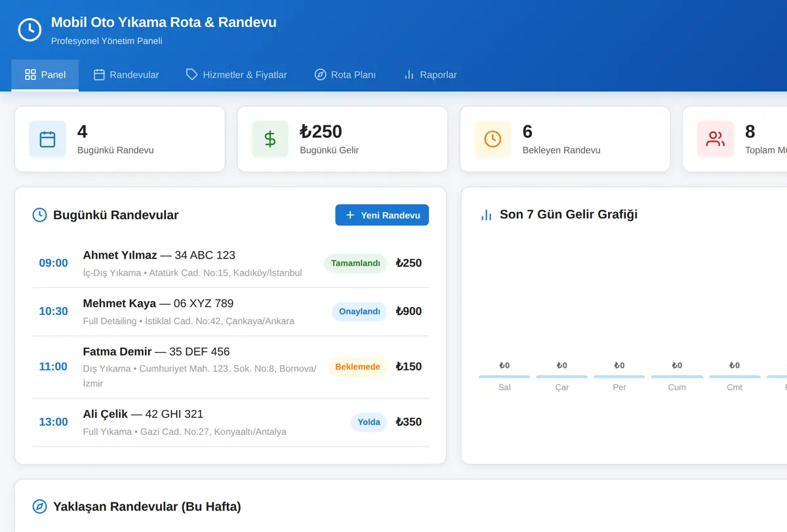This screenshot has height=532, width=787.
Task: Create a new appointment with Yeni Randevu
Action: 382,215
